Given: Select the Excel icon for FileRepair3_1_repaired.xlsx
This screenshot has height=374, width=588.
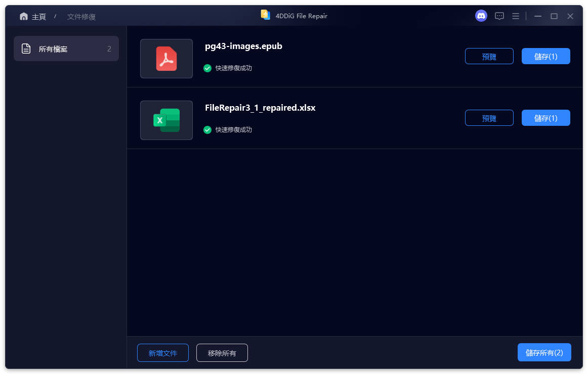Looking at the screenshot, I should point(166,120).
